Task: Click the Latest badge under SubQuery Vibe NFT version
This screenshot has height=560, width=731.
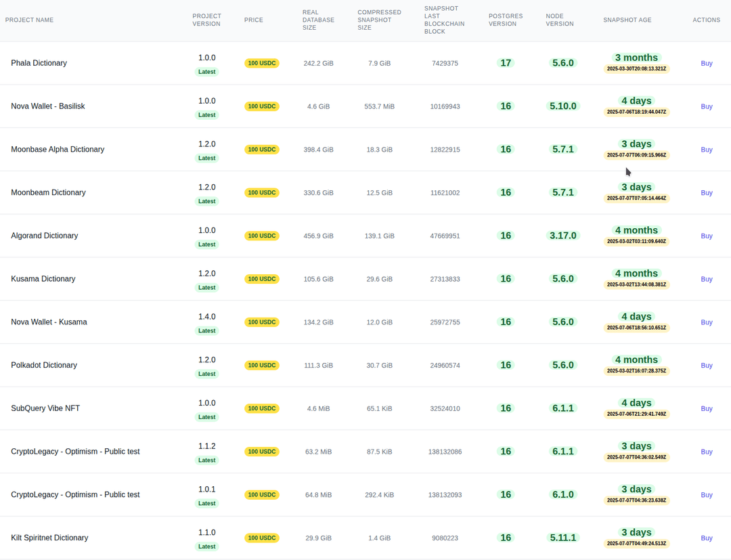Action: pos(206,417)
